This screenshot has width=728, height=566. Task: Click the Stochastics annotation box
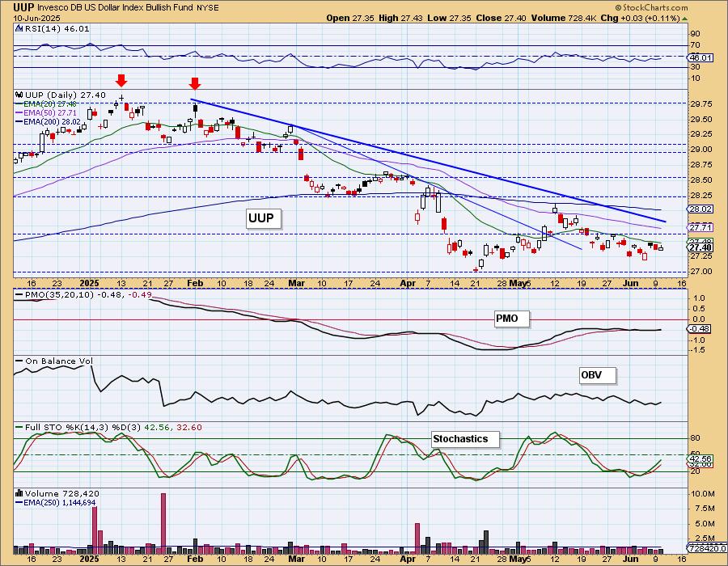465,439
